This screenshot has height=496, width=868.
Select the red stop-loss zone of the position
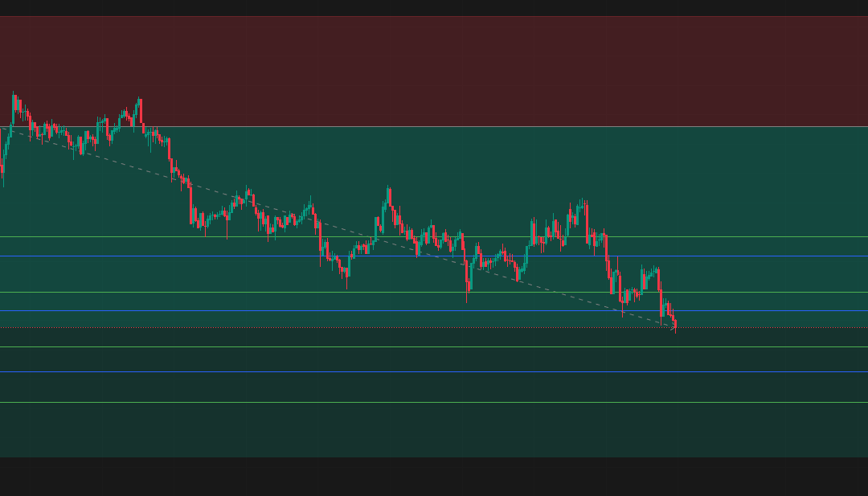pyautogui.click(x=434, y=72)
